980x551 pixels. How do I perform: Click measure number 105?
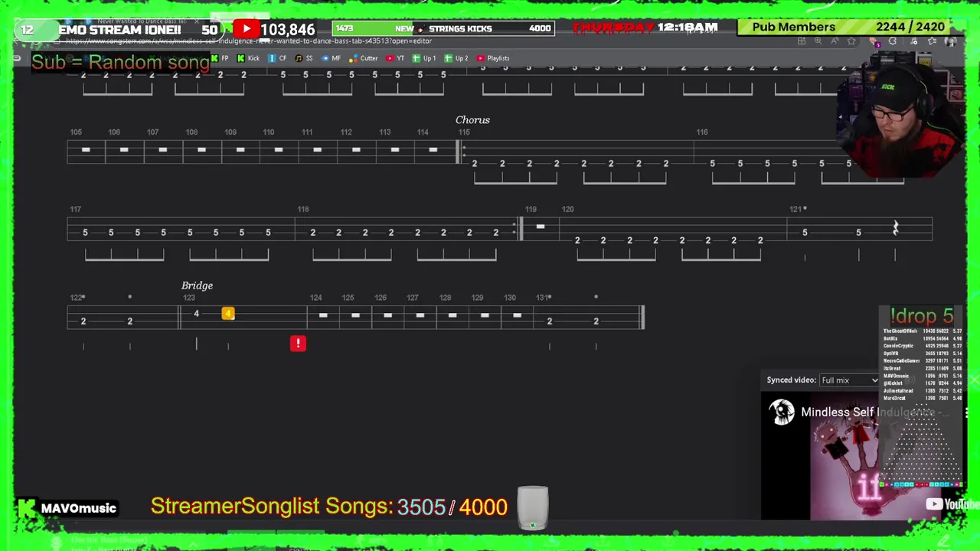point(76,132)
